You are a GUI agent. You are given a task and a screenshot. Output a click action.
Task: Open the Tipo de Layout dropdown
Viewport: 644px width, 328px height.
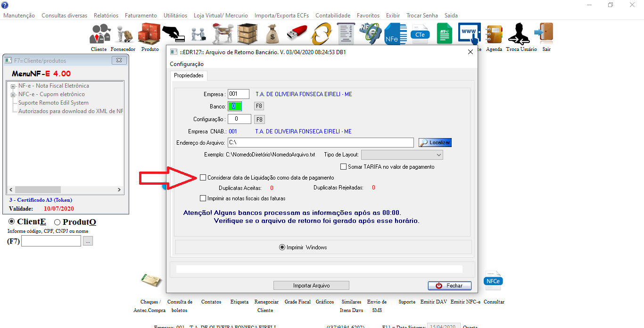click(402, 155)
